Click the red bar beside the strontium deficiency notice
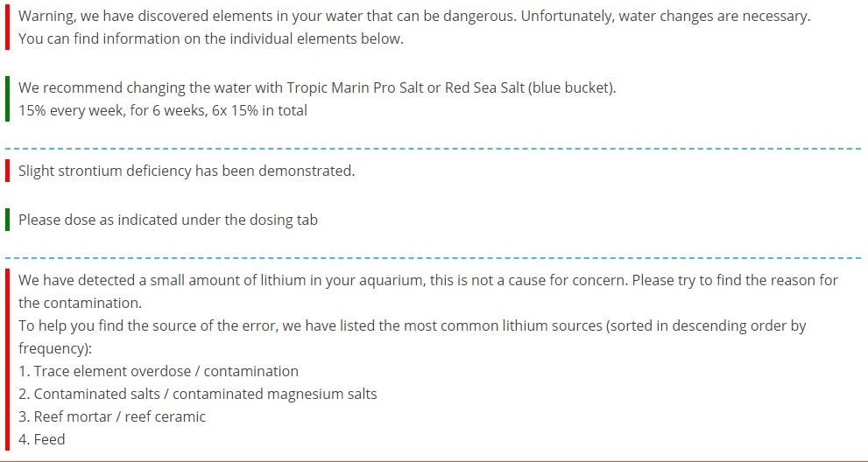The height and width of the screenshot is (462, 868). click(x=7, y=171)
